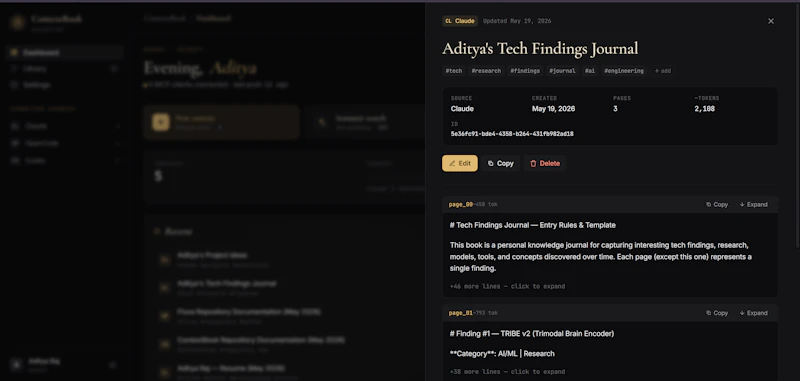800x381 pixels.
Task: Click '+38 more lines — click to expand'
Action: pos(507,372)
